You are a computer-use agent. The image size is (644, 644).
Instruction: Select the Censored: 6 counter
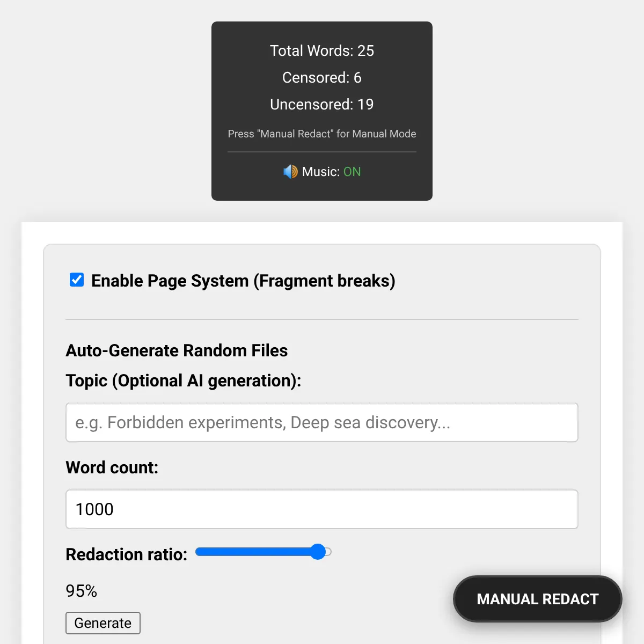322,77
